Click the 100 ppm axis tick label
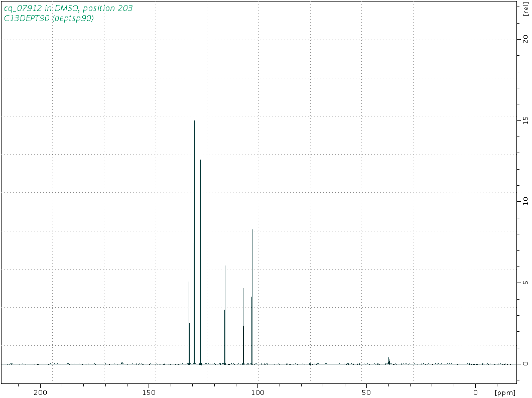 (x=258, y=392)
